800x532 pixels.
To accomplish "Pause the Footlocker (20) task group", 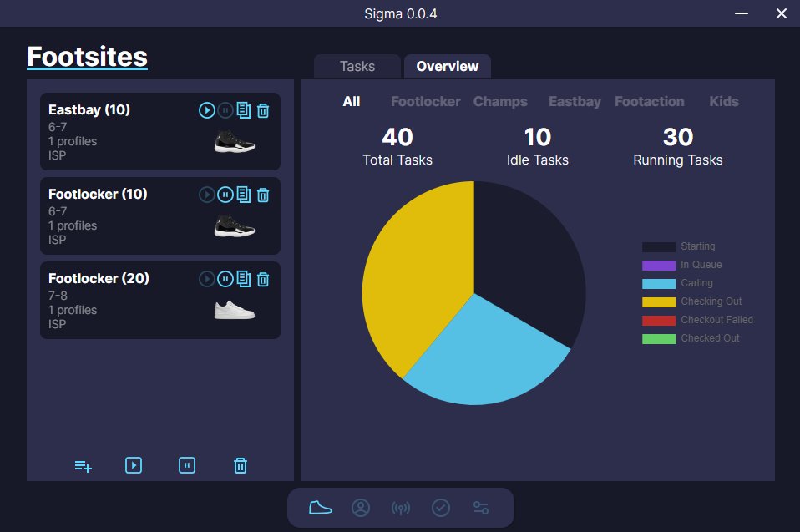I will tap(225, 278).
